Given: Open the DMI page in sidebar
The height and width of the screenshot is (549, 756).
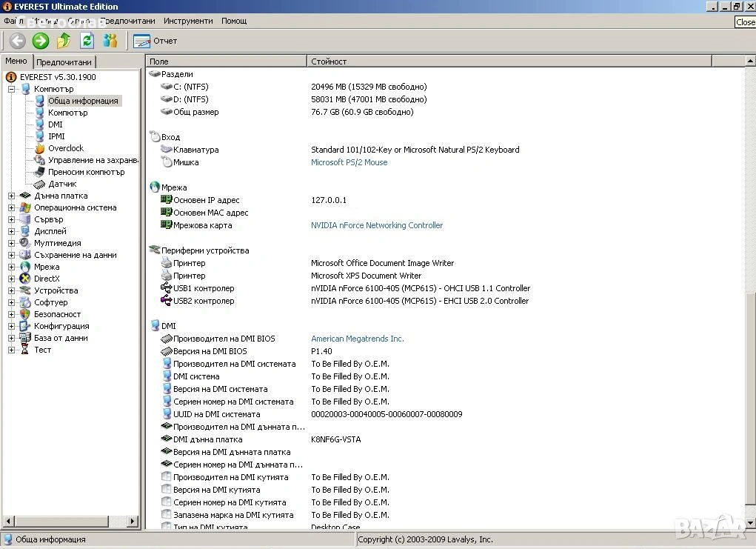Looking at the screenshot, I should [55, 124].
